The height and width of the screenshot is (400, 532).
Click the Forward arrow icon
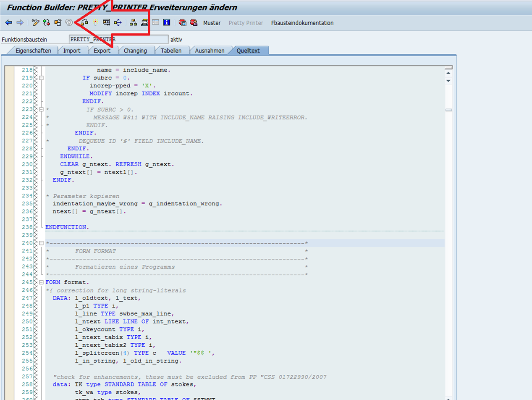[20, 23]
